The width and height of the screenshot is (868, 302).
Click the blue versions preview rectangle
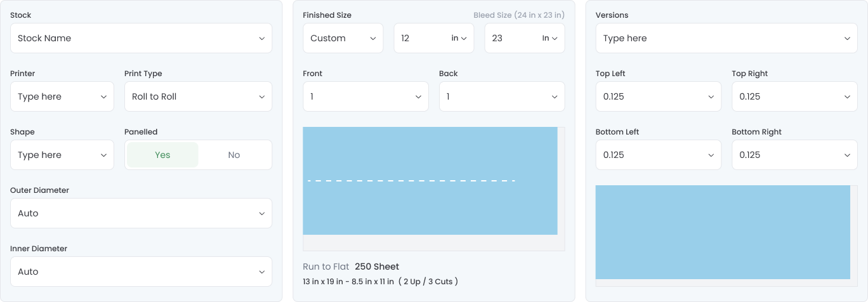tap(722, 232)
